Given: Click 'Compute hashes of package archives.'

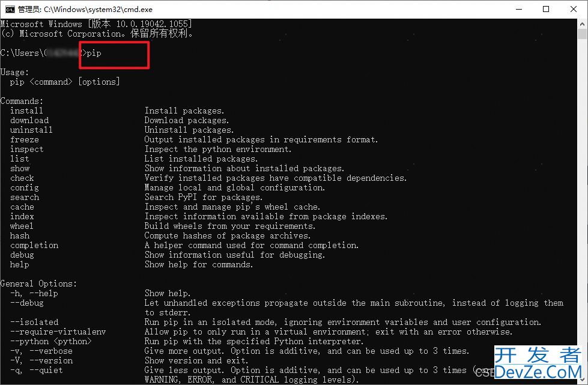Looking at the screenshot, I should [228, 236].
